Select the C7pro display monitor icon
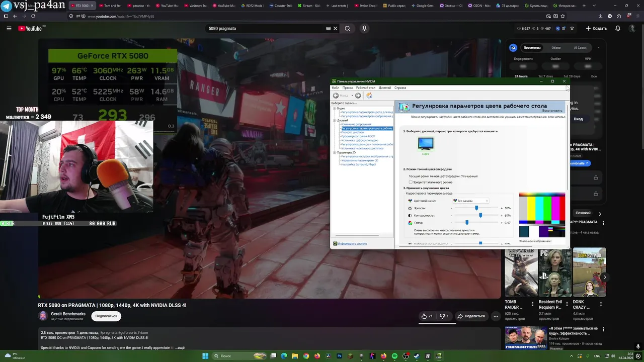 click(x=426, y=144)
